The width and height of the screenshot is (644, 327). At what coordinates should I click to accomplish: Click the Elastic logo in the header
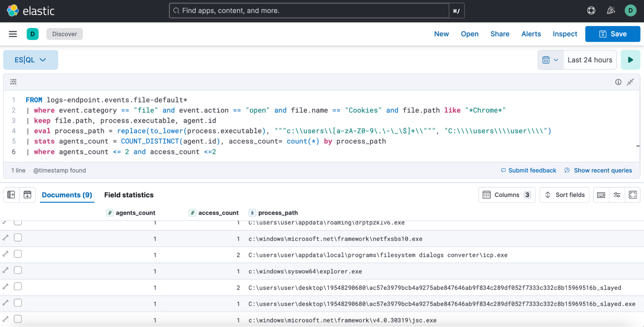pyautogui.click(x=31, y=11)
